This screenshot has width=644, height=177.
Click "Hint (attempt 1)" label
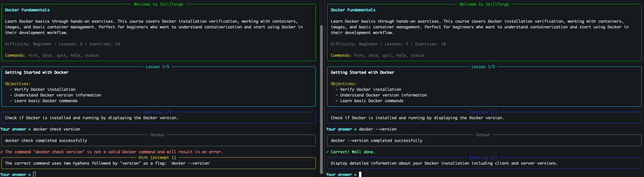(x=157, y=158)
